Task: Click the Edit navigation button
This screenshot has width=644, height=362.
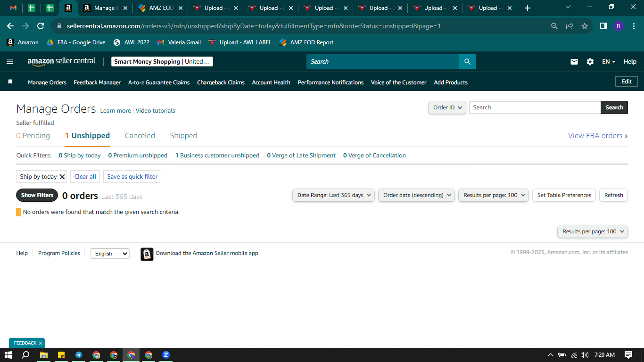Action: point(627,82)
